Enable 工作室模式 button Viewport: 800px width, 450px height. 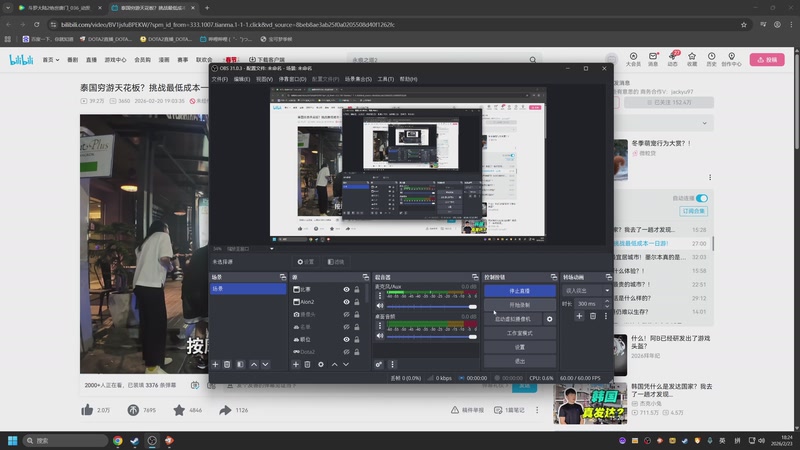[520, 333]
